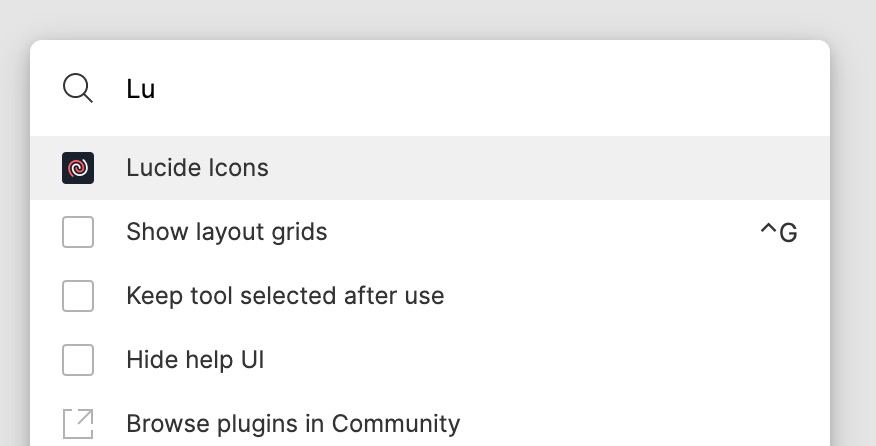
Task: Click empty space right of the search query
Action: click(550, 89)
